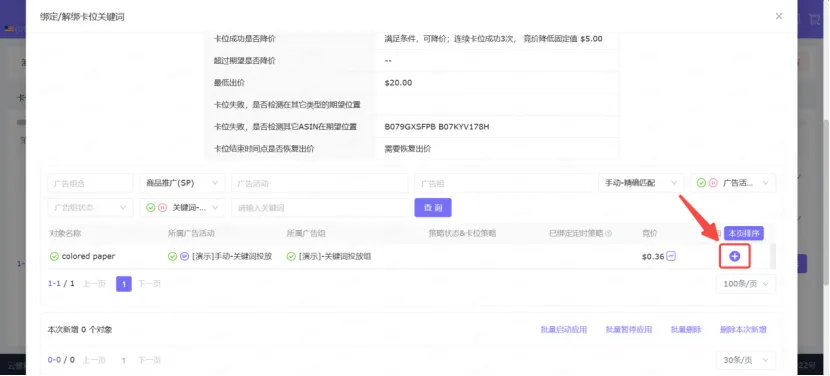Click the keyword name colored paper
The width and height of the screenshot is (830, 376).
coord(88,256)
